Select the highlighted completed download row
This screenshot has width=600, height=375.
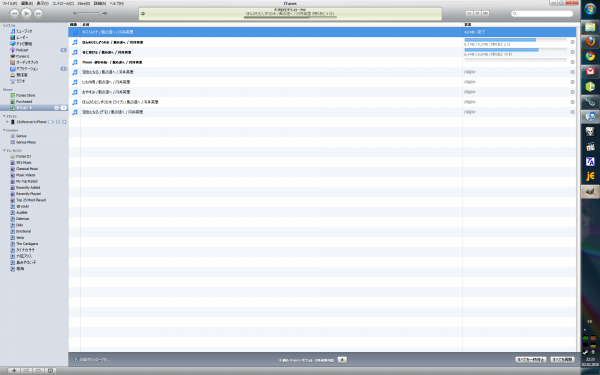(x=323, y=32)
